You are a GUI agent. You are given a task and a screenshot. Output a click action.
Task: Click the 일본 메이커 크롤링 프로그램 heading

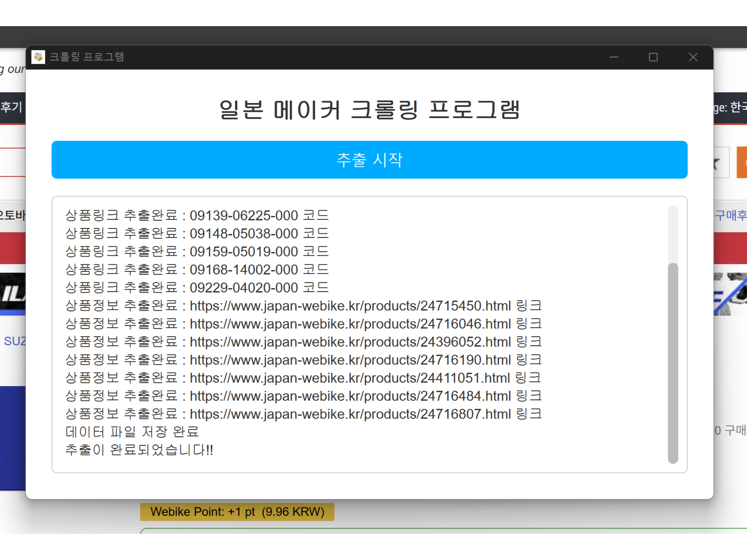tap(369, 110)
